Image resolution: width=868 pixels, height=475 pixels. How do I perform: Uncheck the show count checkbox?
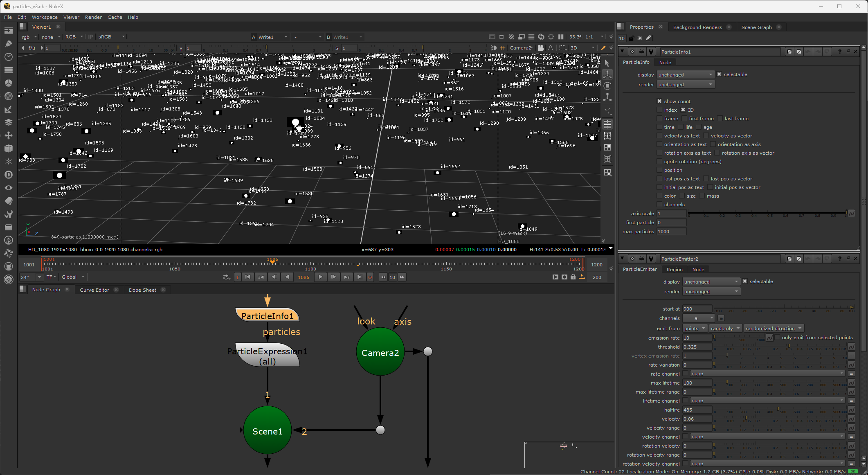(659, 101)
